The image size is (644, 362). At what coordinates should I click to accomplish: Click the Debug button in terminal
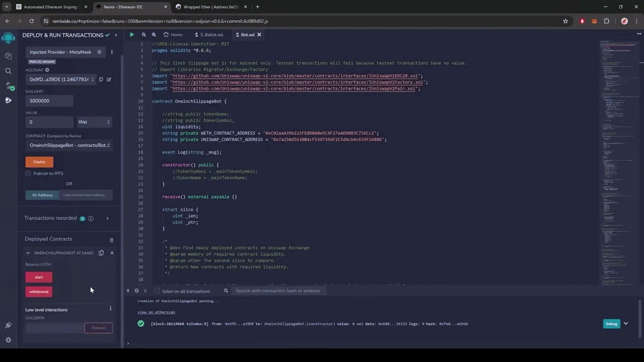coord(611,324)
